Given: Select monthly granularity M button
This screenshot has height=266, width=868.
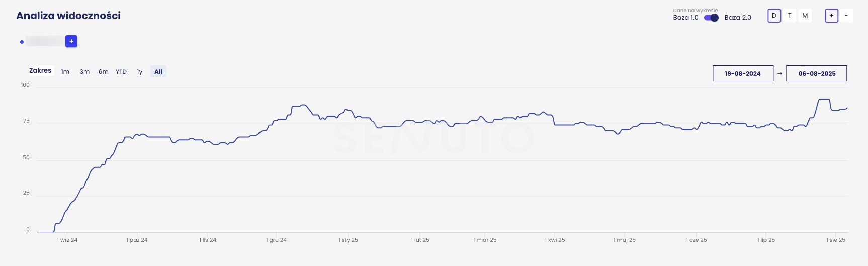Looking at the screenshot, I should [x=805, y=16].
